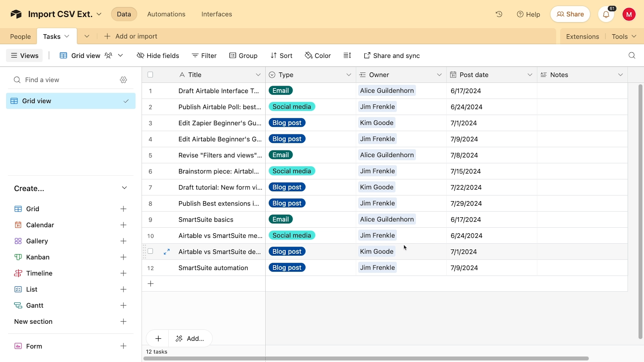
Task: Open Grid view name dropdown arrow
Action: pos(120,56)
